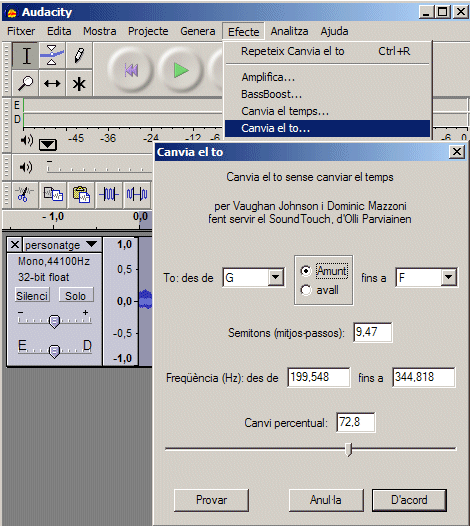Open the Edita menu
The height and width of the screenshot is (526, 470).
[x=59, y=31]
